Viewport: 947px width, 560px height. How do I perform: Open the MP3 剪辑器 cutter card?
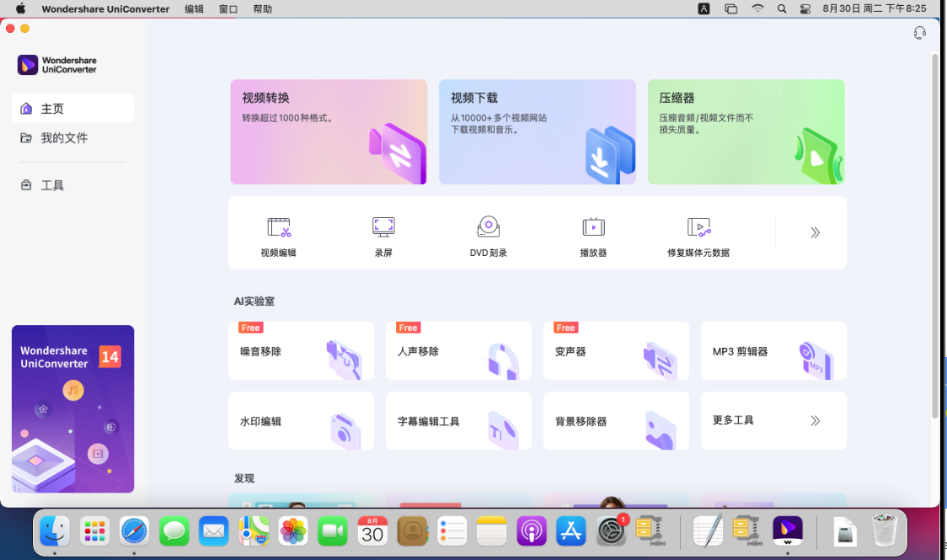click(x=773, y=350)
